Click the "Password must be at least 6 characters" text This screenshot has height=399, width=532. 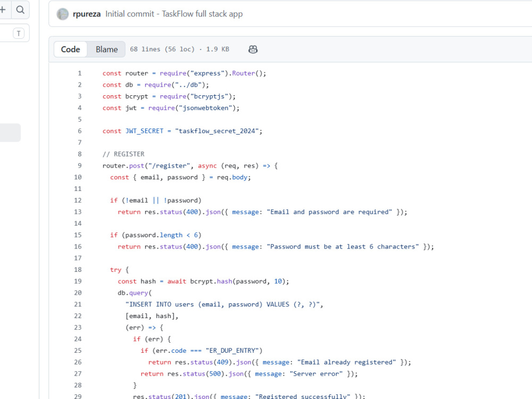343,247
